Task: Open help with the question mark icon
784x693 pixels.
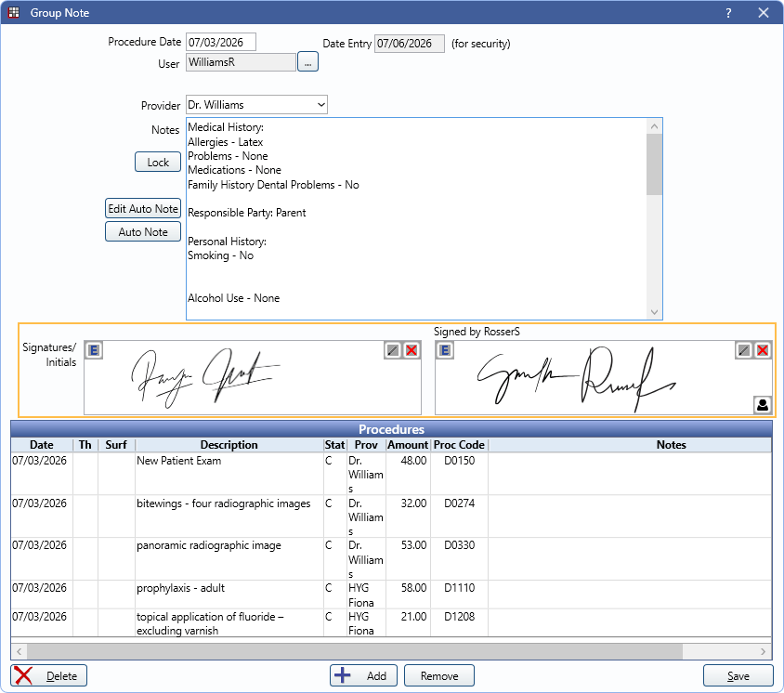Action: [728, 13]
